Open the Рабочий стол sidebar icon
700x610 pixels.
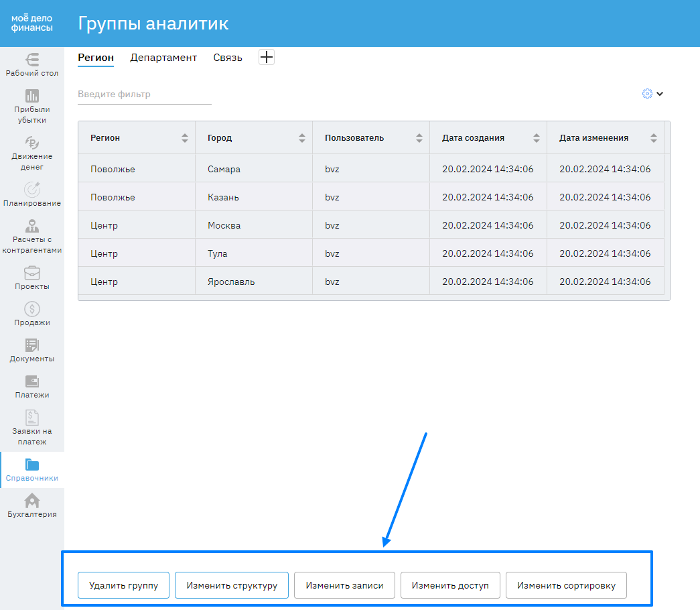tap(32, 59)
